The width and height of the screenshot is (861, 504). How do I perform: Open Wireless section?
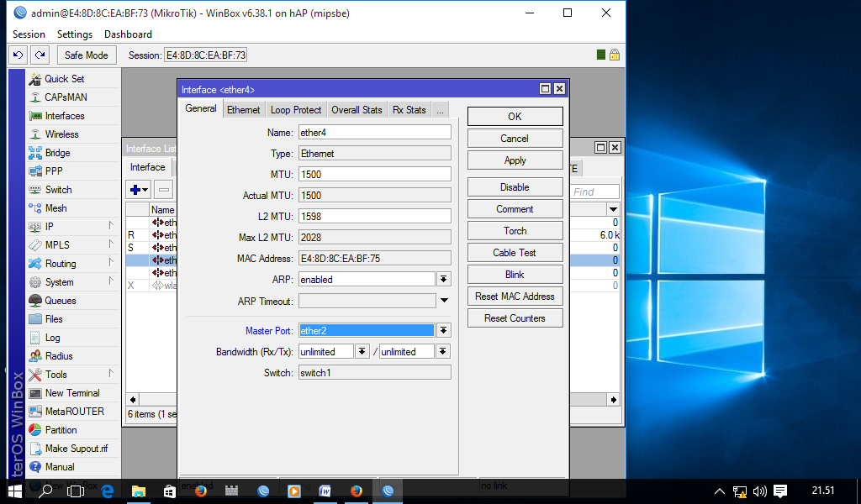coord(61,134)
